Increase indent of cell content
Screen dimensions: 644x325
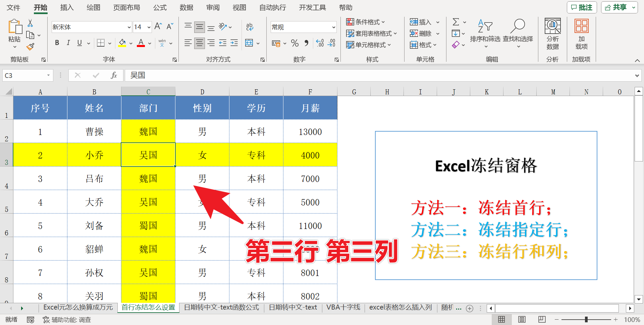coord(234,43)
